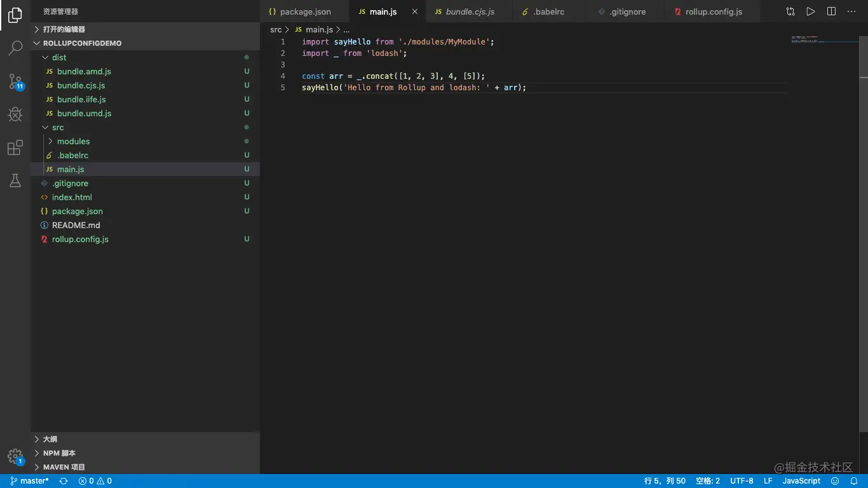Click the synchronize changes icon in status bar
868x488 pixels.
[64, 481]
